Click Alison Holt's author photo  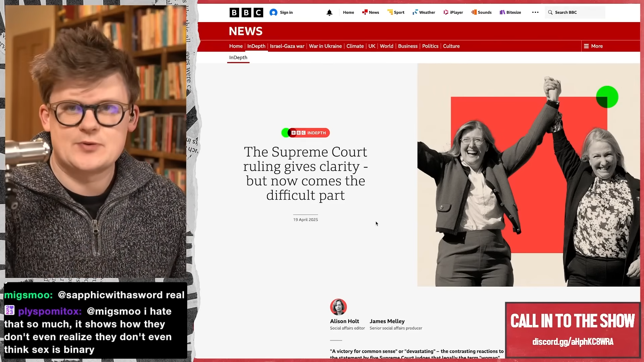click(x=338, y=307)
